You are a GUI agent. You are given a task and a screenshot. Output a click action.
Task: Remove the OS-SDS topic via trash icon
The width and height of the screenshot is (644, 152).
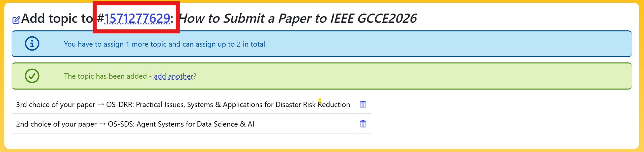tap(363, 124)
